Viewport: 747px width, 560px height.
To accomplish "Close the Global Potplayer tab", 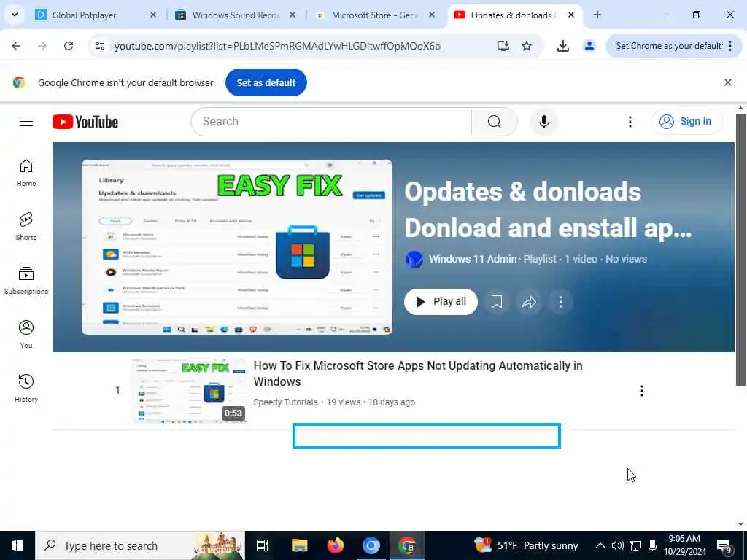I will pyautogui.click(x=153, y=15).
